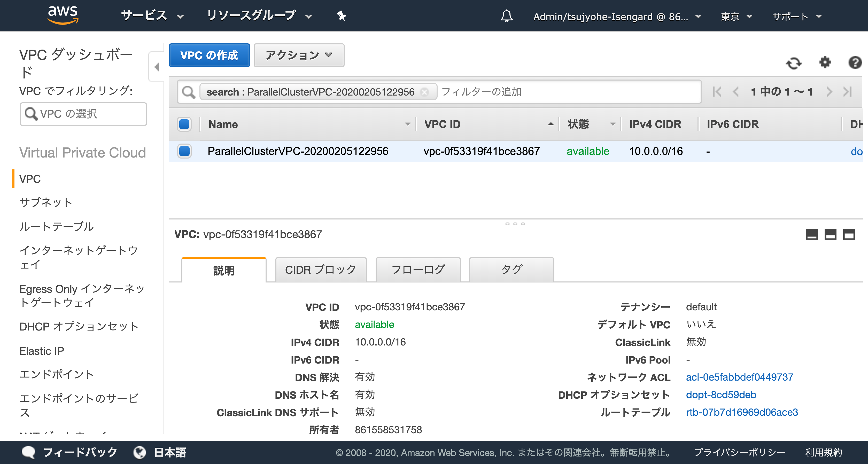Click the 10.0.0.0/16 cell in table row

tap(656, 151)
